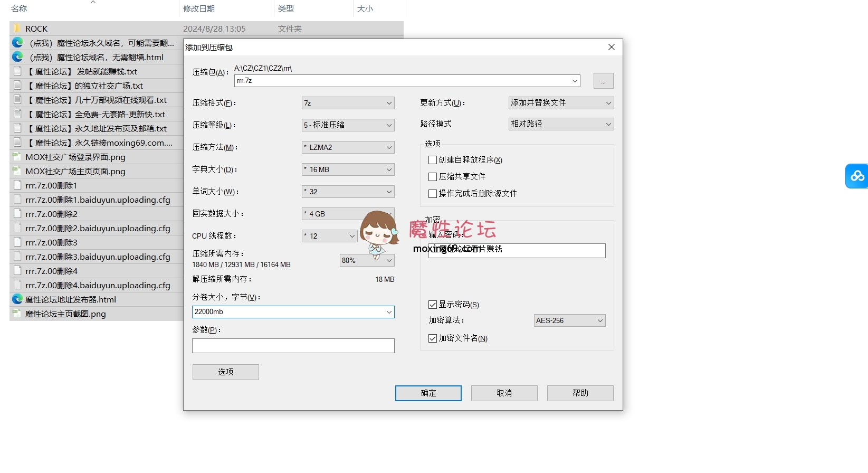
Task: Toggle 操作完成后删除源文件 checkbox
Action: point(433,194)
